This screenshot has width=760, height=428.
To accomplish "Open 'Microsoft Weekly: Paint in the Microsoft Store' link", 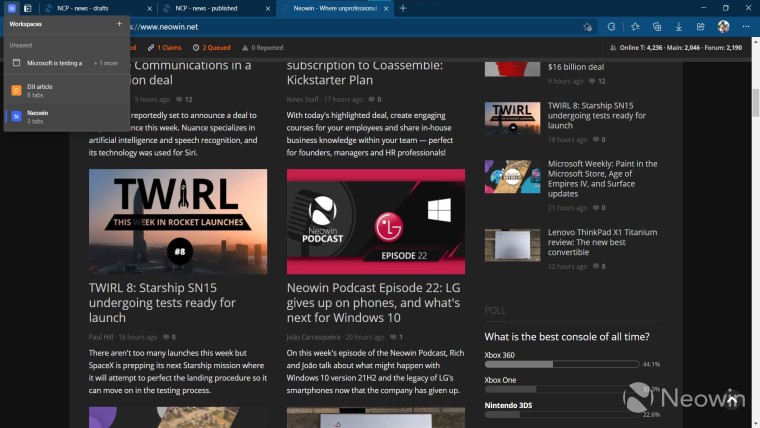I will click(602, 178).
